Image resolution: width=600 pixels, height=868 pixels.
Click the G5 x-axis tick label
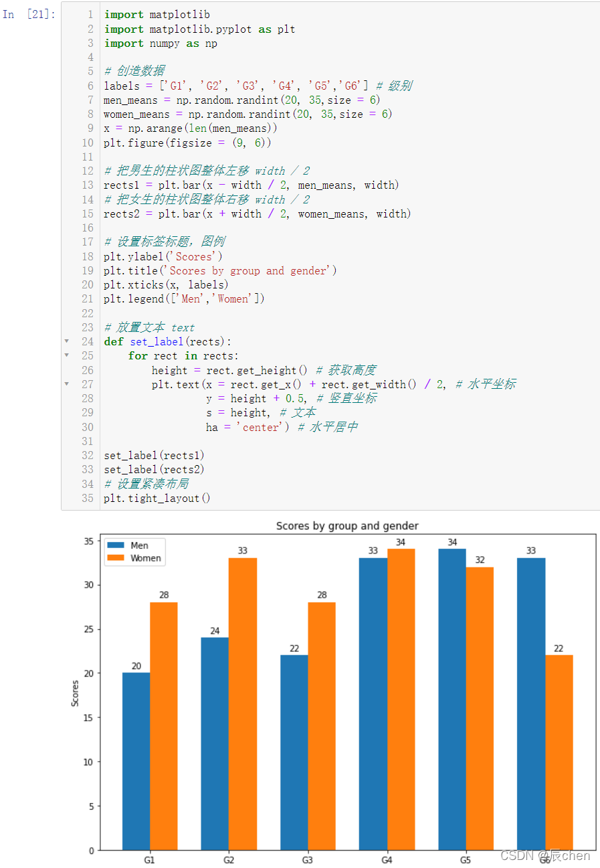pyautogui.click(x=466, y=860)
